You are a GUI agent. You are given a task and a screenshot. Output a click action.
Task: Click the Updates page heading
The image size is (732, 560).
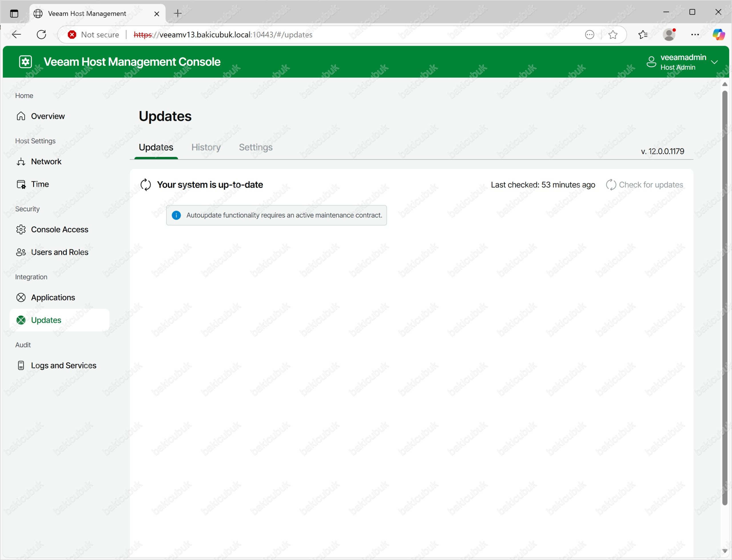click(165, 116)
